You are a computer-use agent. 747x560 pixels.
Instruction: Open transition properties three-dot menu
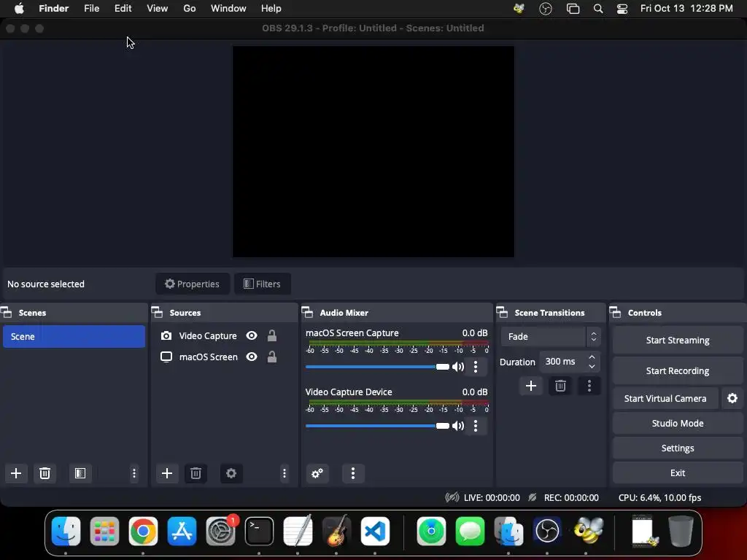click(589, 386)
